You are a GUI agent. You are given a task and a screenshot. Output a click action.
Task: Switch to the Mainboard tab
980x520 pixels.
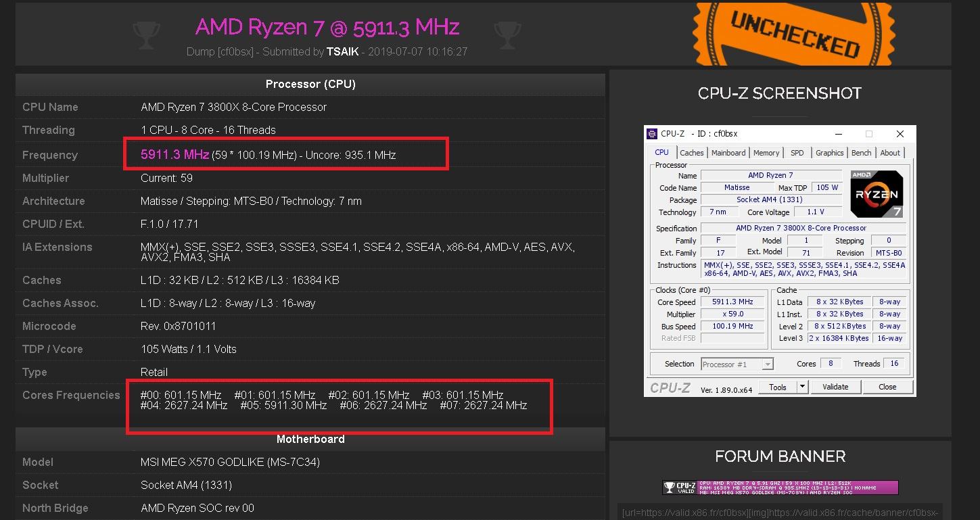tap(728, 153)
